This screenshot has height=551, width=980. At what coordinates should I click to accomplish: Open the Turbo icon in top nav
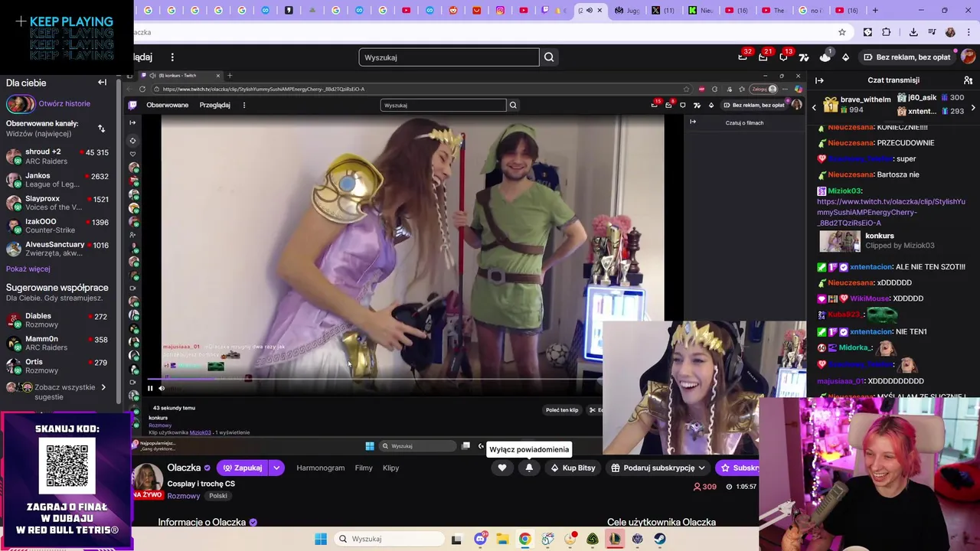tap(804, 57)
